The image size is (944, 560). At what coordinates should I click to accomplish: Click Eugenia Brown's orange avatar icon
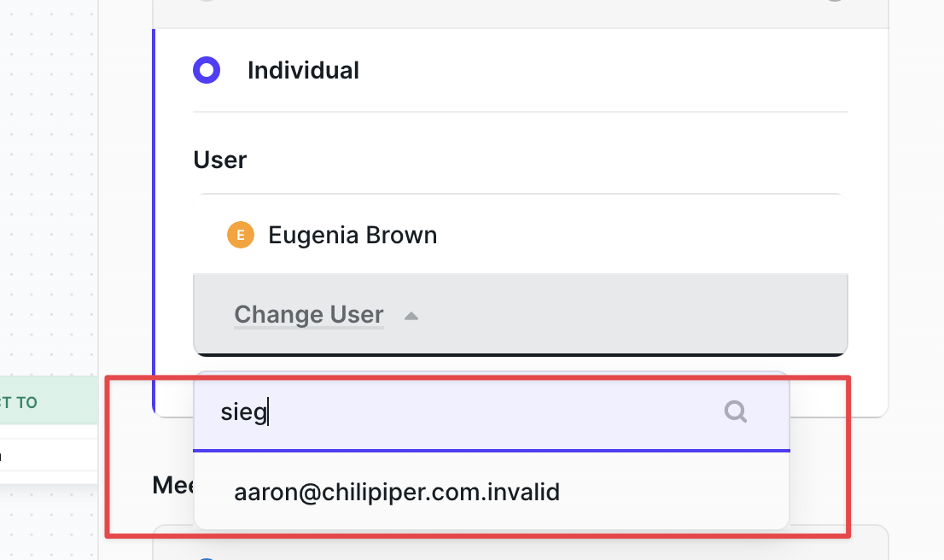(241, 235)
